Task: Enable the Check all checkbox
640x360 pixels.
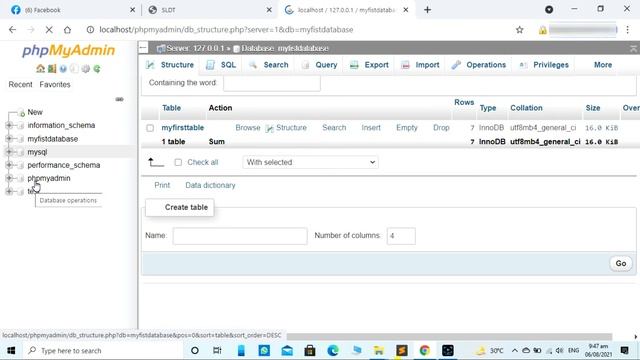Action: coord(178,162)
